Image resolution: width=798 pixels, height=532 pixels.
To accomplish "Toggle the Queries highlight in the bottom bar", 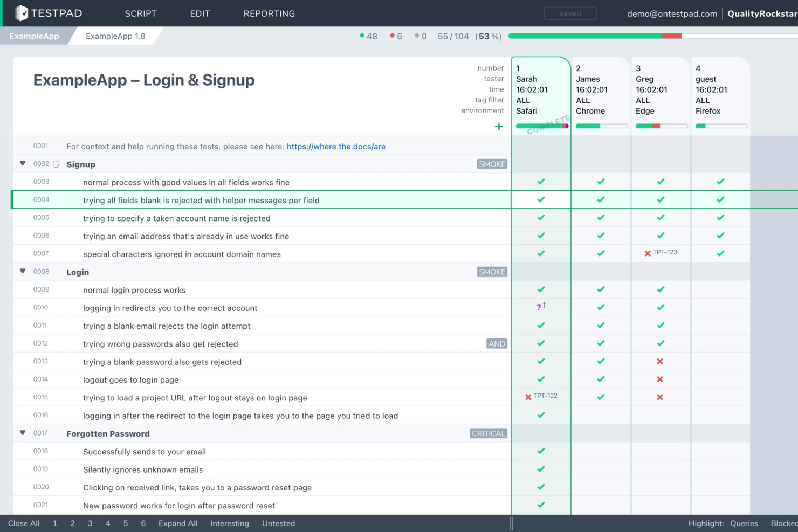I will coord(744,523).
